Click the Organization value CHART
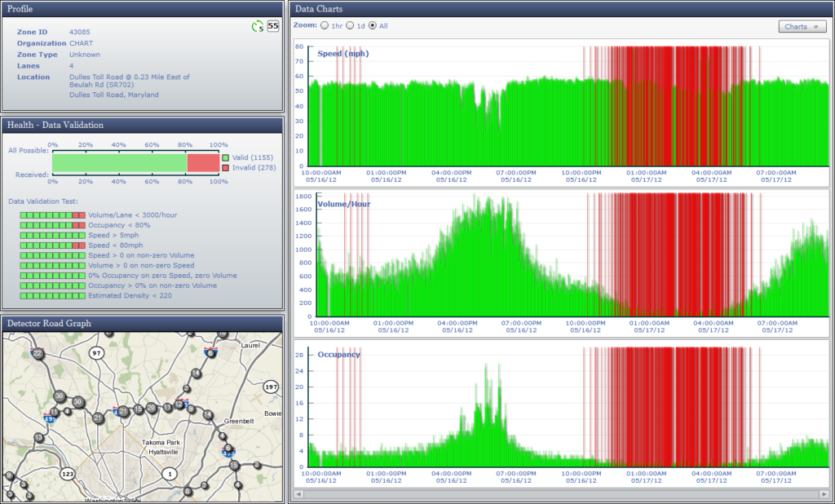This screenshot has height=504, width=835. pyautogui.click(x=81, y=43)
